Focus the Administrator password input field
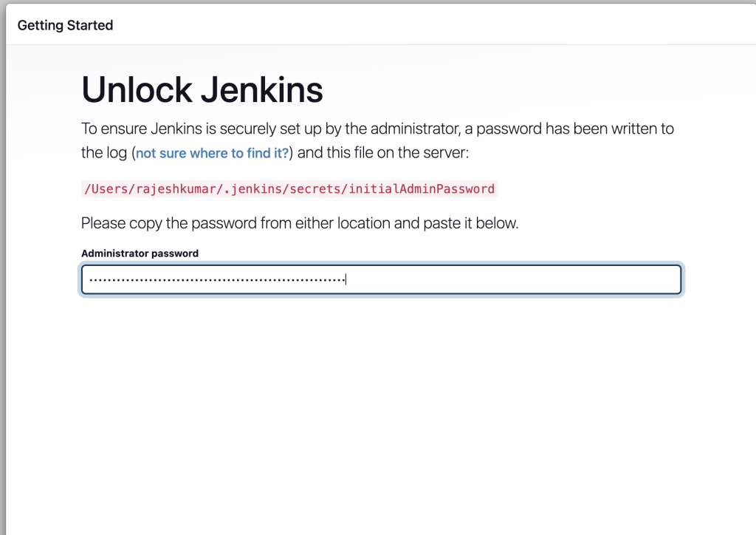Image resolution: width=756 pixels, height=535 pixels. point(381,280)
